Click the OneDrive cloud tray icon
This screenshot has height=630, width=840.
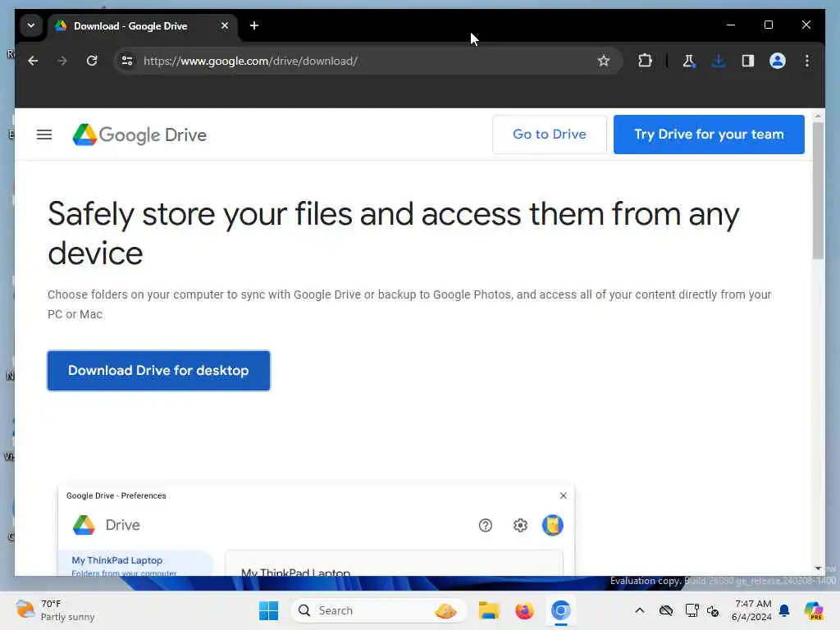666,610
